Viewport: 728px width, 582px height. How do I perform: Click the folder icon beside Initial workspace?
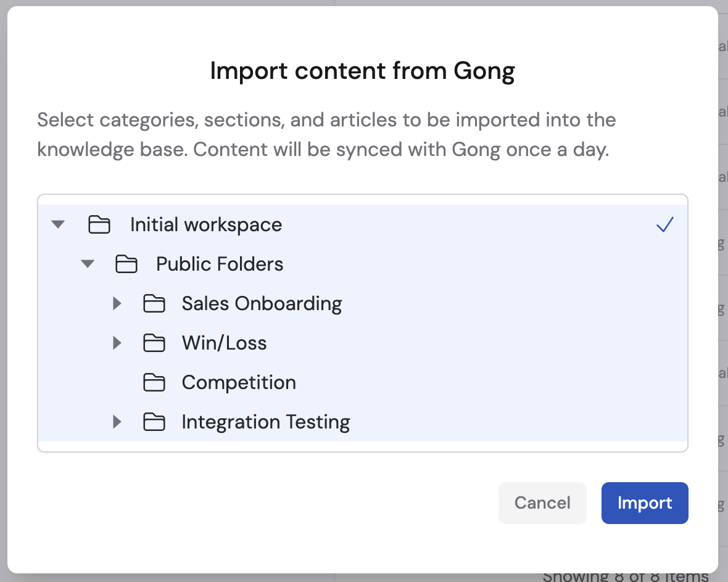(x=99, y=224)
